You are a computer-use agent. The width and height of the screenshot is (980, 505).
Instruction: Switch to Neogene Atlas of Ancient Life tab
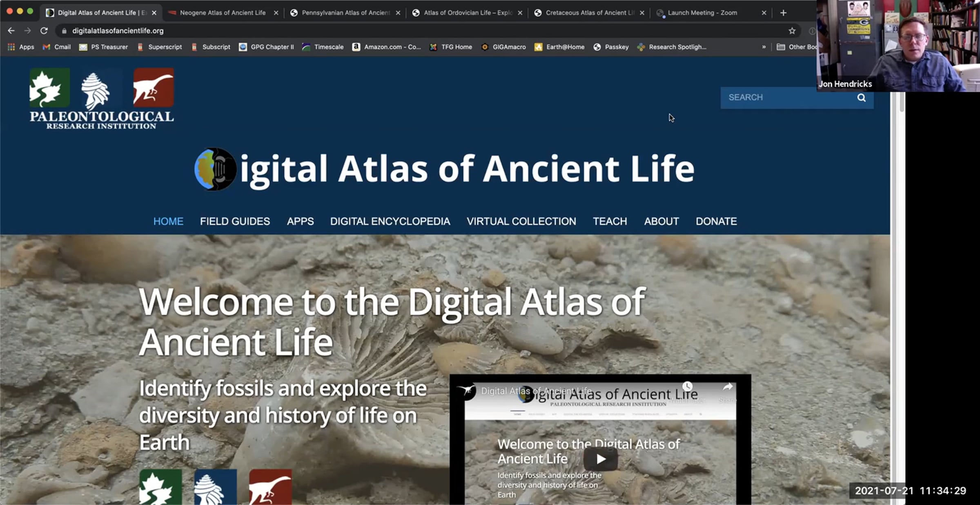pyautogui.click(x=222, y=13)
